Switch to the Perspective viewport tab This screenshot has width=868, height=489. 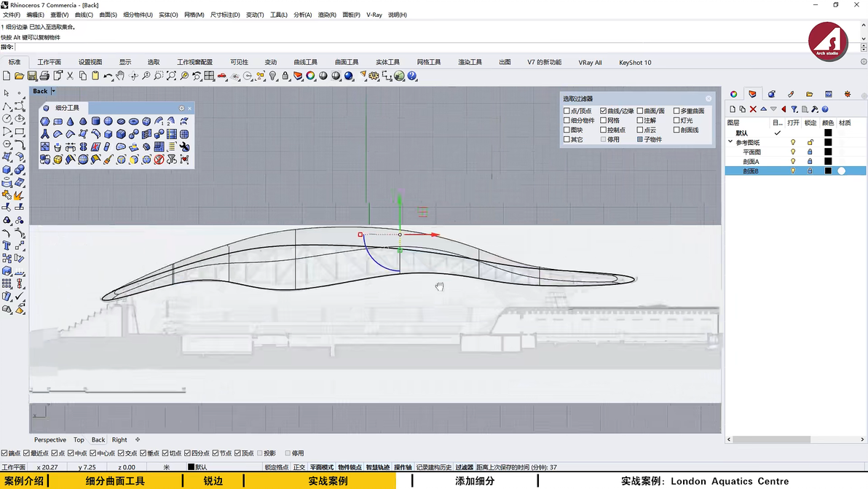point(50,439)
